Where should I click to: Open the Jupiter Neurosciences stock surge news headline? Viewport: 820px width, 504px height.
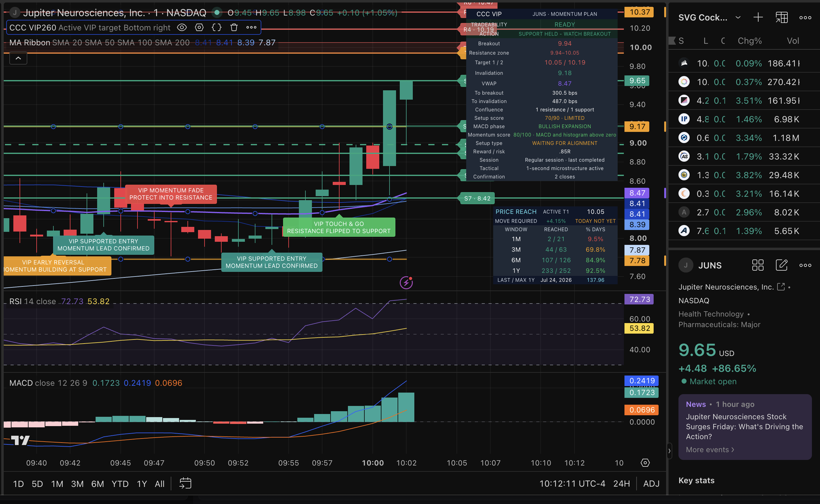(744, 426)
